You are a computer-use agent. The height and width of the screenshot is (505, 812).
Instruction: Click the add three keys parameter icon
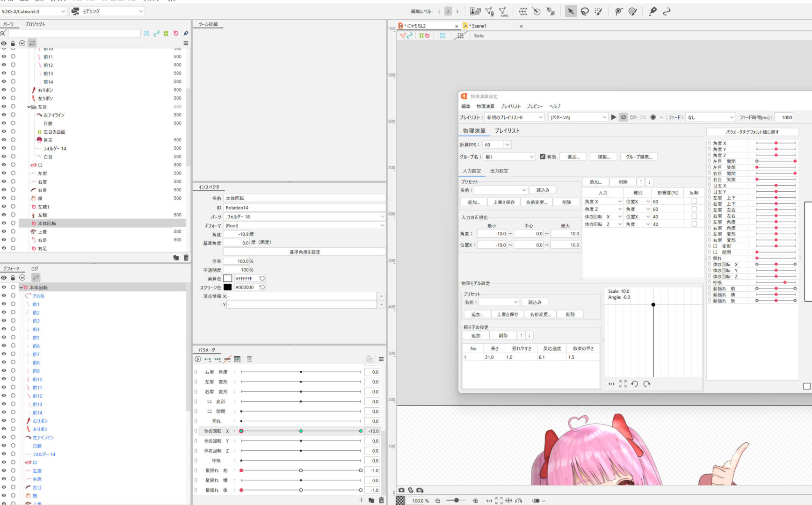217,359
